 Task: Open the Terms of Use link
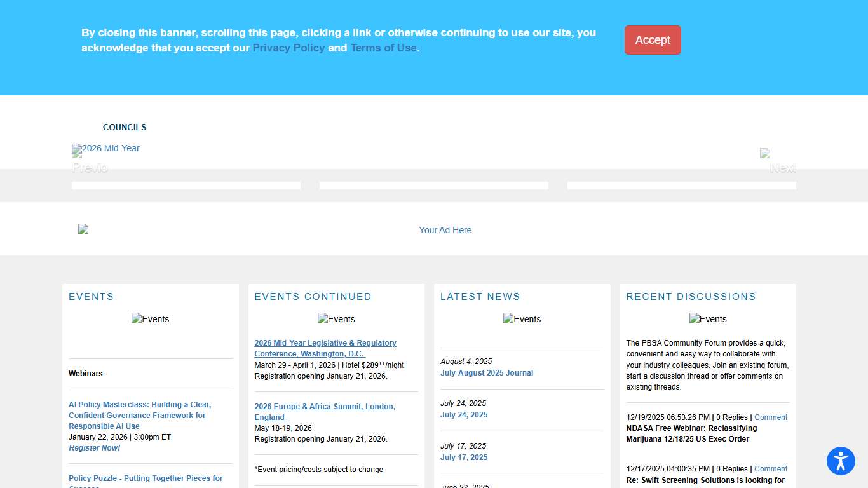pos(383,48)
